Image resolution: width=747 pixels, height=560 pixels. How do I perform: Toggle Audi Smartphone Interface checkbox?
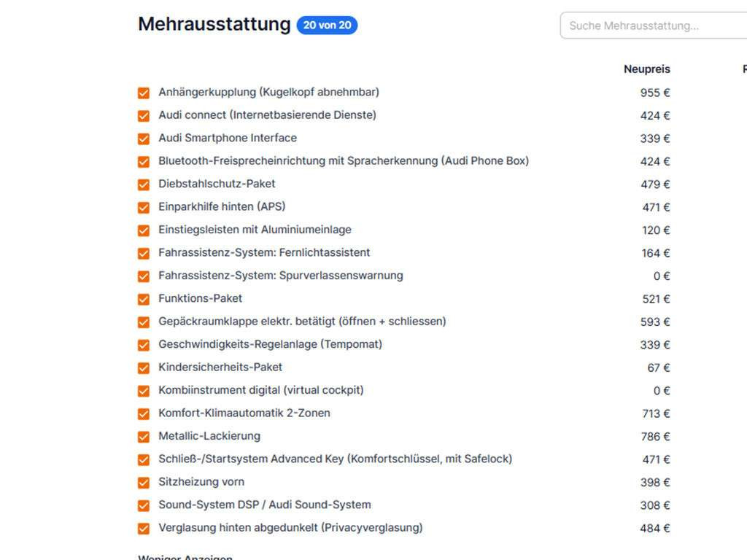[x=144, y=139]
